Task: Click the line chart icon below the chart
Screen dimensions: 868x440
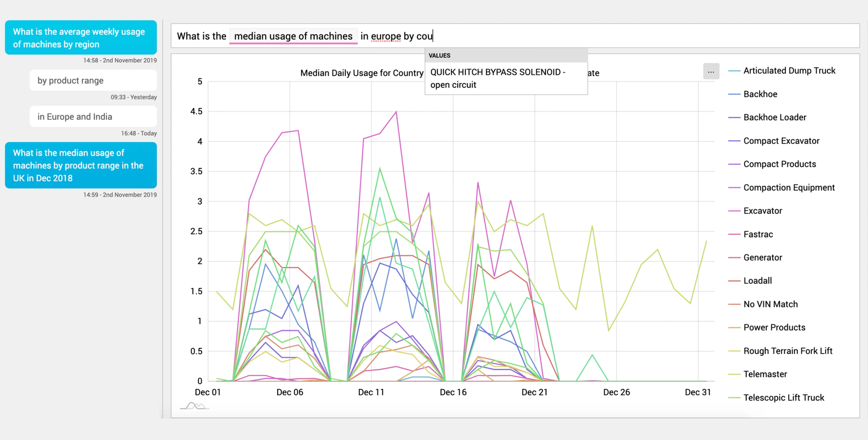Action: click(x=194, y=406)
